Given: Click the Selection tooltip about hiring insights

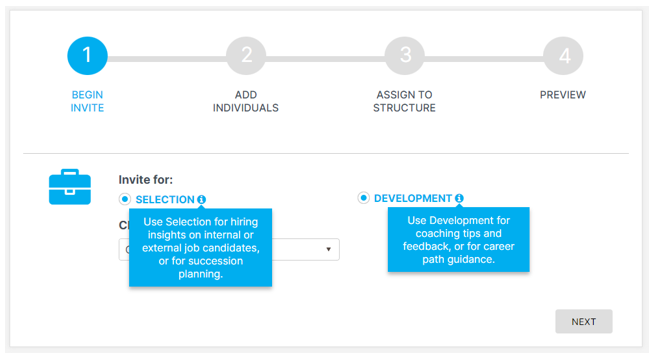Looking at the screenshot, I should (200, 248).
